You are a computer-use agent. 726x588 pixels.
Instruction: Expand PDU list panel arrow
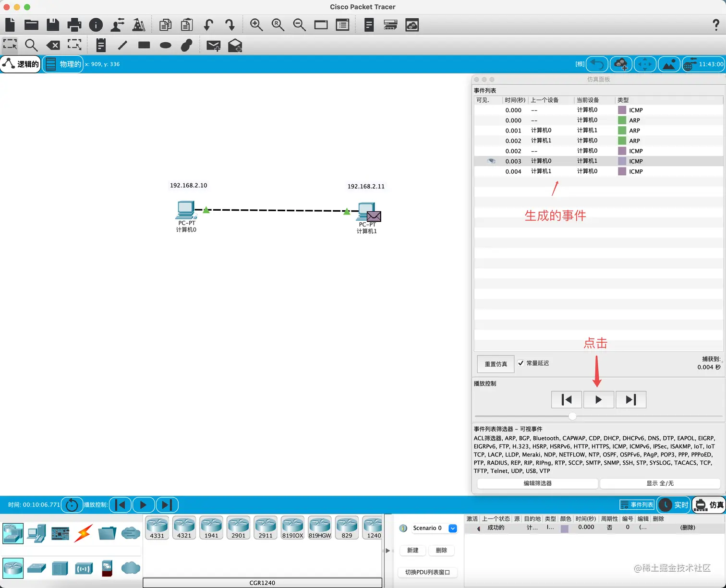(388, 551)
